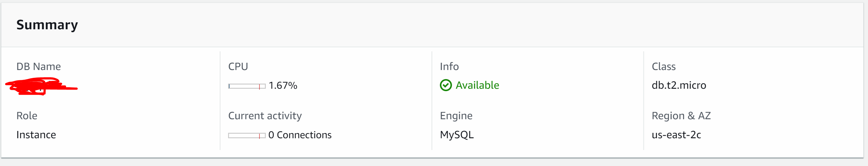Click the Current activity label
Screen dimensions: 868x166
265,116
